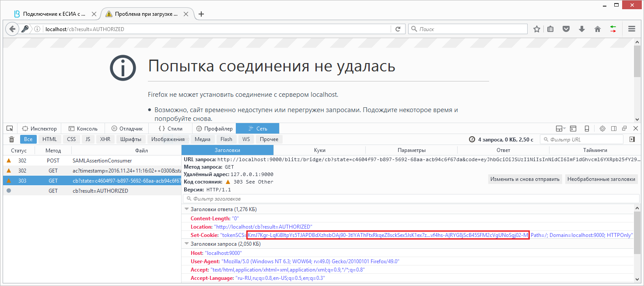644x286 pixels.
Task: Open Responsive Design Mode from the phone icon
Action: coord(587,128)
